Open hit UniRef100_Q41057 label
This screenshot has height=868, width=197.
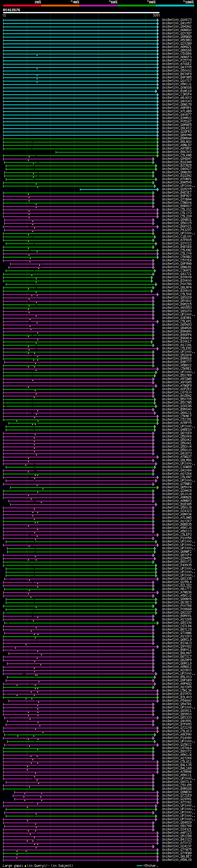click(x=177, y=23)
